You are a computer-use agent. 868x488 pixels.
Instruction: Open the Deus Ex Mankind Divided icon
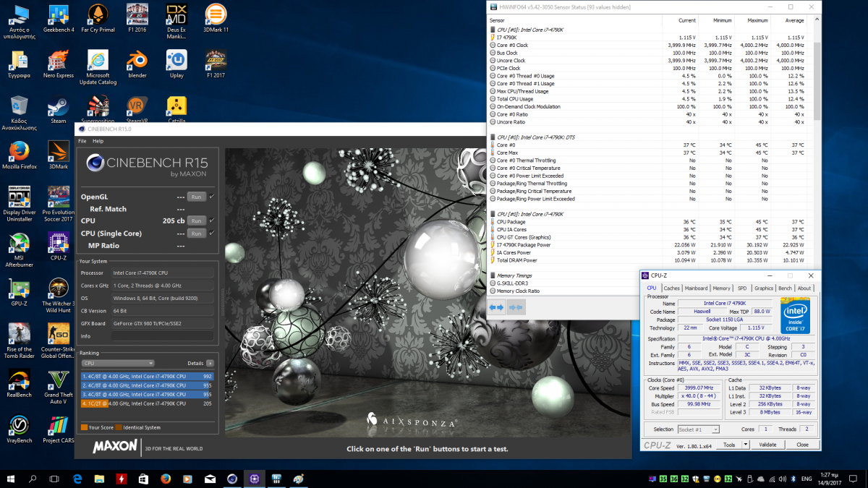[176, 21]
